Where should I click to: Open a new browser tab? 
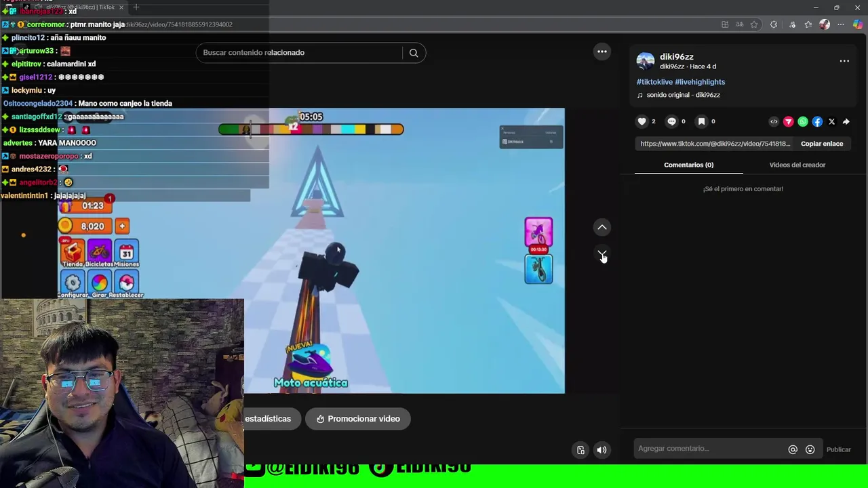tap(136, 7)
